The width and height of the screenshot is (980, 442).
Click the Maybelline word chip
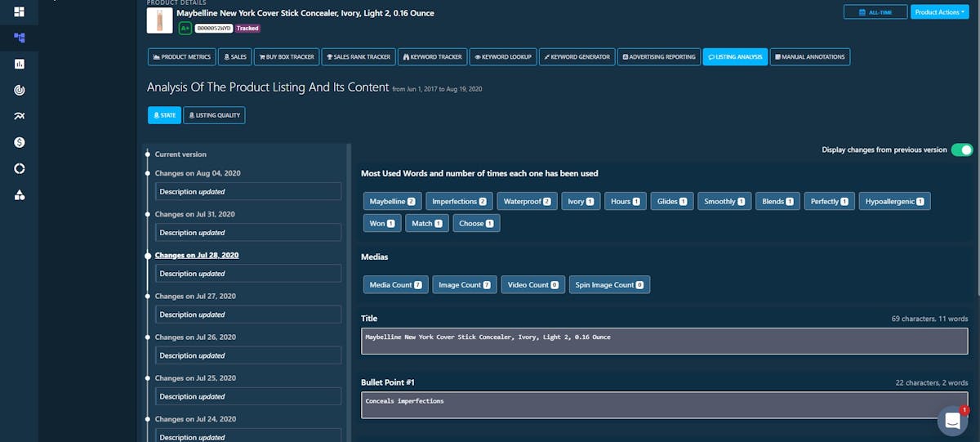point(393,201)
